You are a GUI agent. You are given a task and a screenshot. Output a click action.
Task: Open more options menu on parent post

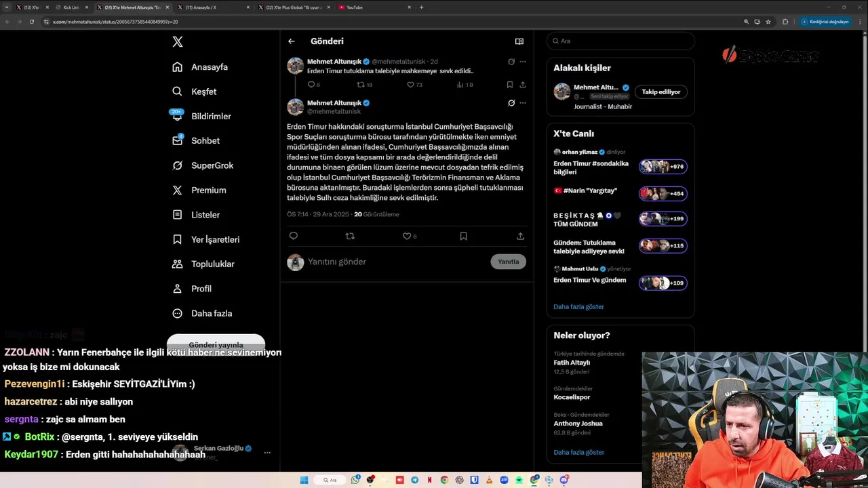point(522,62)
